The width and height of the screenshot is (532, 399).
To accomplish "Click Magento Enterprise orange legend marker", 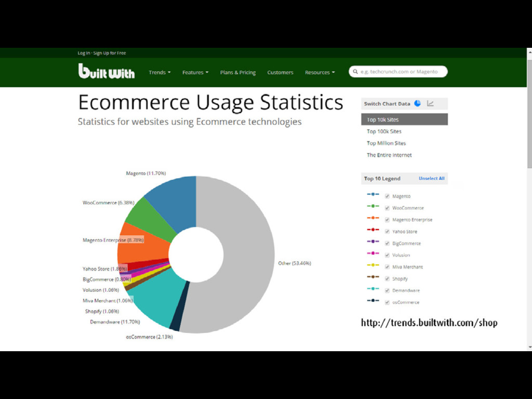I will tap(373, 218).
